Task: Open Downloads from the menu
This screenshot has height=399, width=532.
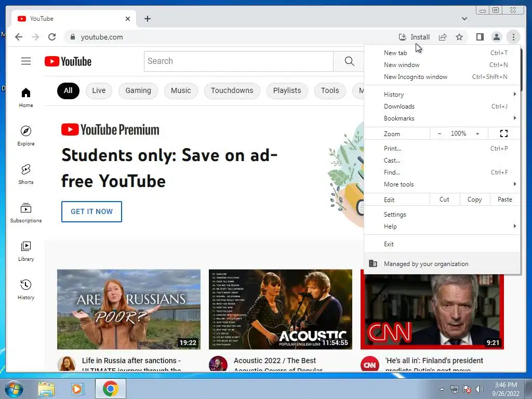Action: (x=442, y=107)
